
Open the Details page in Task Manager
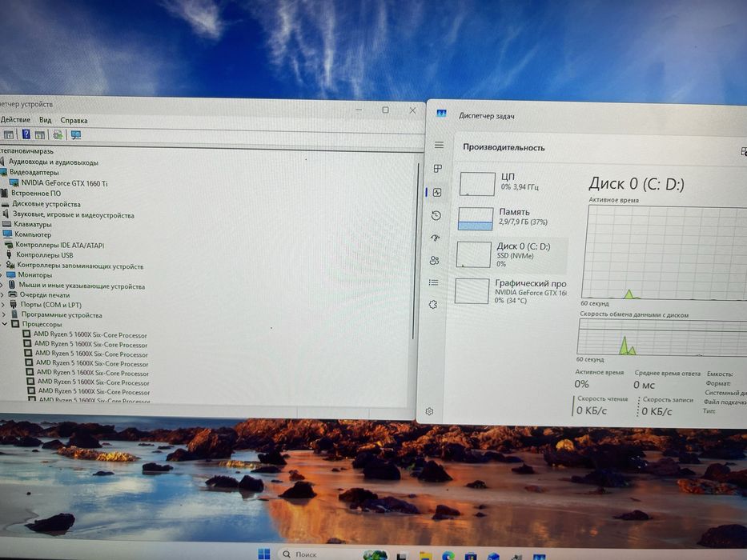tap(433, 282)
